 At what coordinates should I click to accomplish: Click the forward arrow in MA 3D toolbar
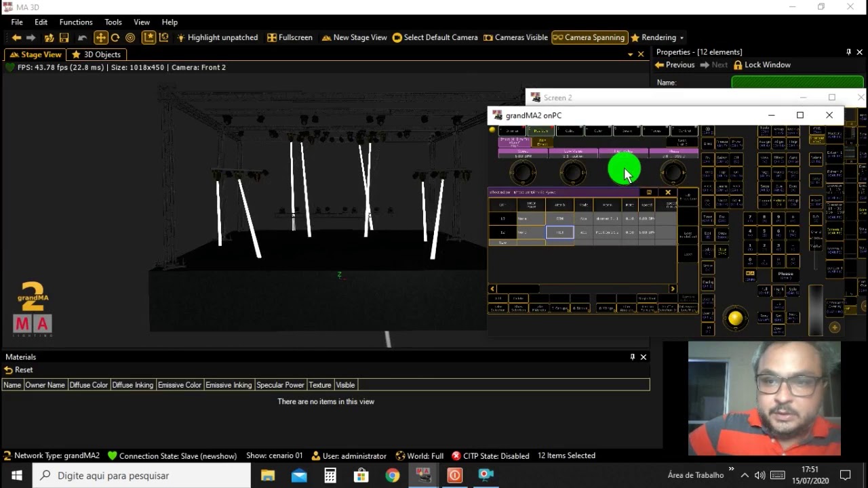point(31,38)
